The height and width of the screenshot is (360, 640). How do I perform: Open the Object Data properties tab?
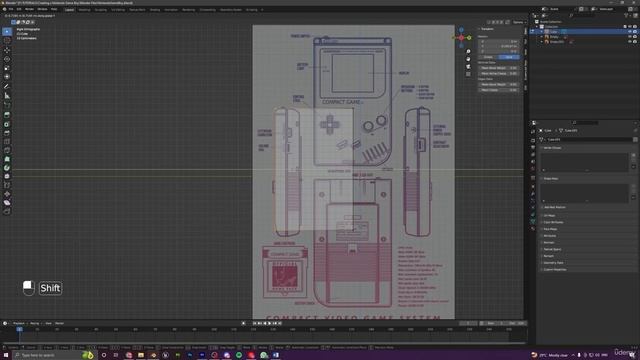click(x=533, y=222)
